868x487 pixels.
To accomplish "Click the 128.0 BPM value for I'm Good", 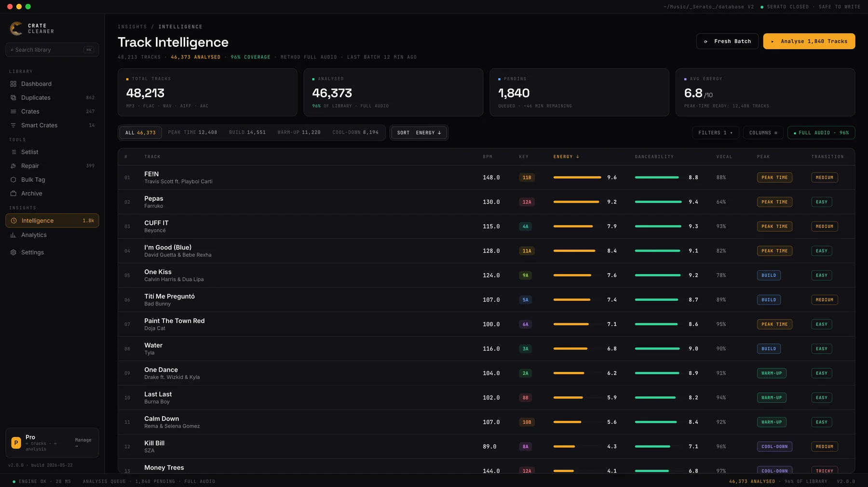I will click(491, 251).
